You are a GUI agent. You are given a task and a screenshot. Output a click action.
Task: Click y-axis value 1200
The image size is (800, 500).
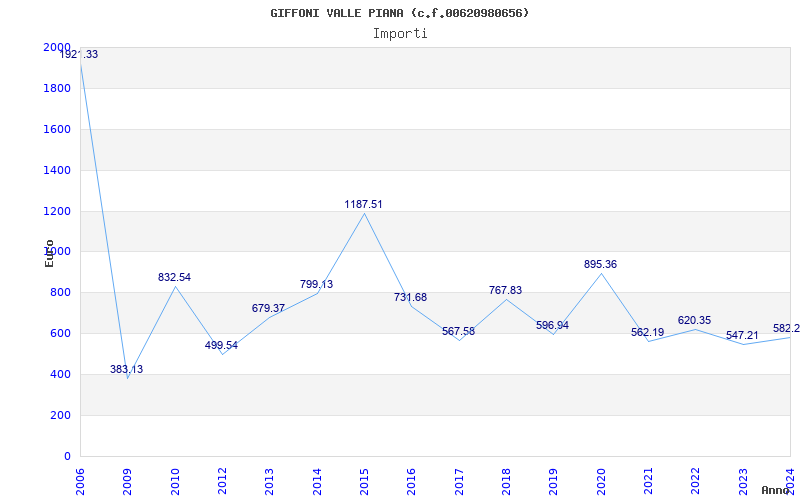pos(57,211)
